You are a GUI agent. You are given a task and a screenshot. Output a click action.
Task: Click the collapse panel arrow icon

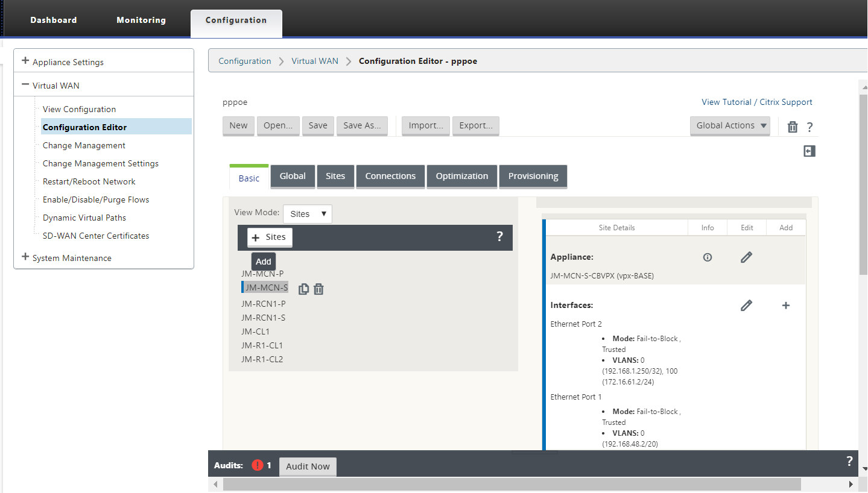(x=809, y=151)
